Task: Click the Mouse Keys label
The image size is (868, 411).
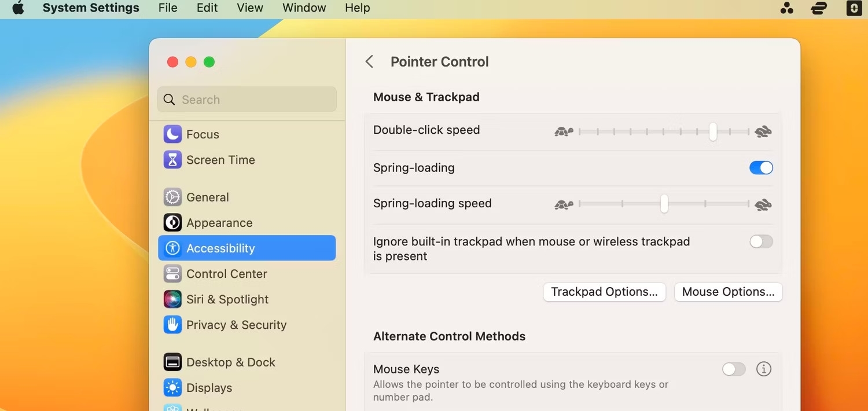Action: click(x=406, y=369)
